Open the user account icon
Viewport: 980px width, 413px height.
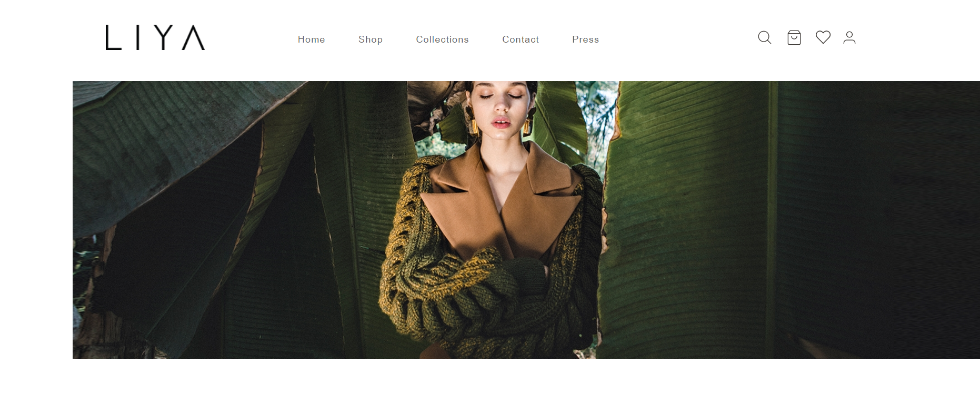[849, 38]
